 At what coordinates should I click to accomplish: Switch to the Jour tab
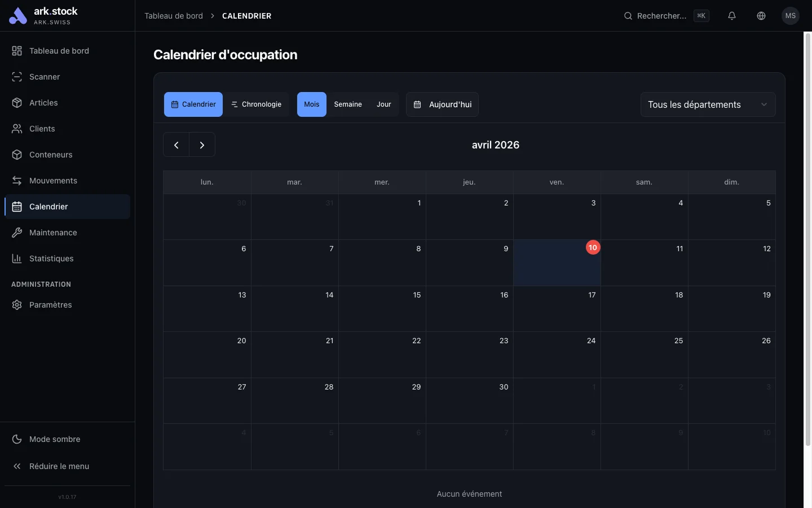click(383, 104)
